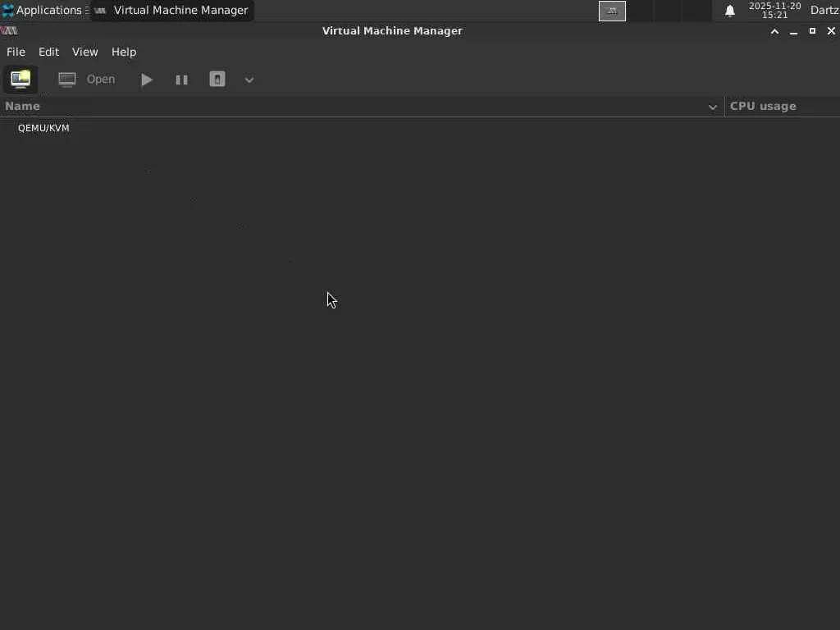This screenshot has width=840, height=630.
Task: Open the View menu
Action: pos(84,52)
